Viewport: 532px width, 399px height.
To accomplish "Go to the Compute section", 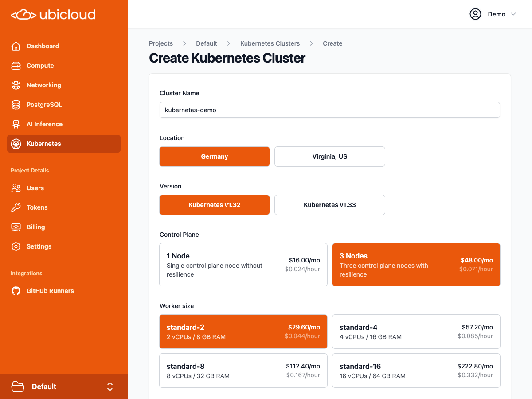I will [64, 66].
